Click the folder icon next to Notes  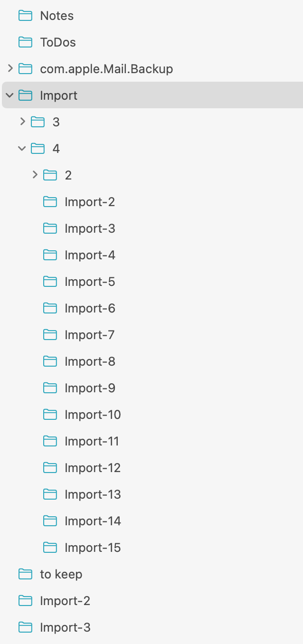click(25, 16)
